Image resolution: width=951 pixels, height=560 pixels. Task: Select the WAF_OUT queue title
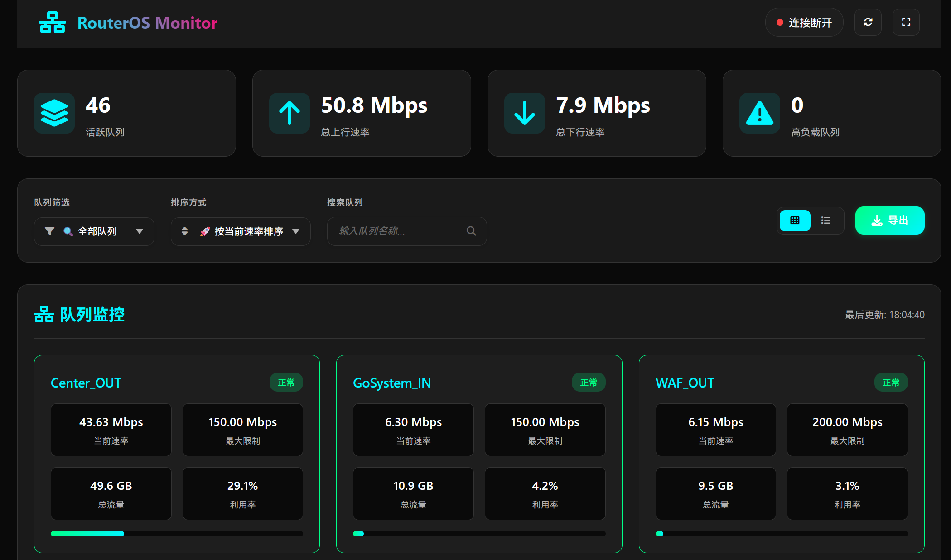pos(685,383)
